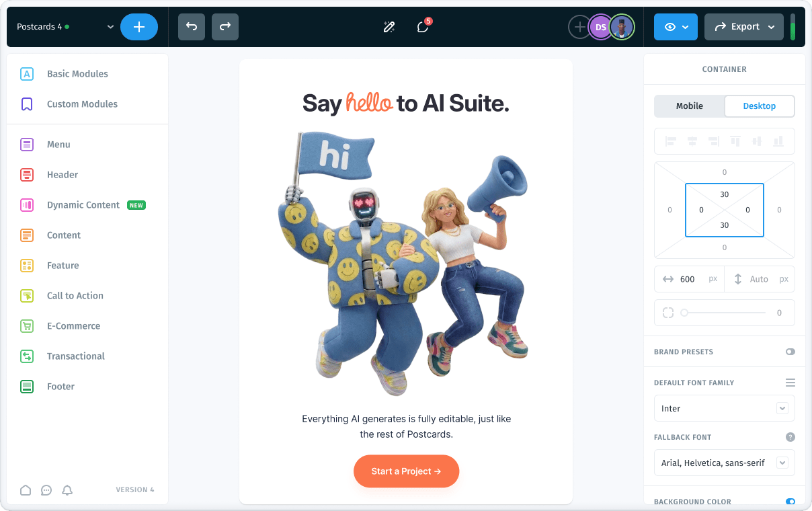Viewport: 812px width, 511px height.
Task: Open the fallback font dropdown
Action: pyautogui.click(x=725, y=463)
